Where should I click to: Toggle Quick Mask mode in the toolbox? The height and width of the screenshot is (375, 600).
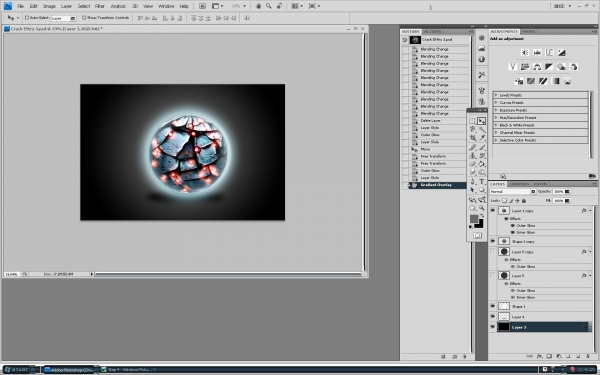tap(477, 235)
